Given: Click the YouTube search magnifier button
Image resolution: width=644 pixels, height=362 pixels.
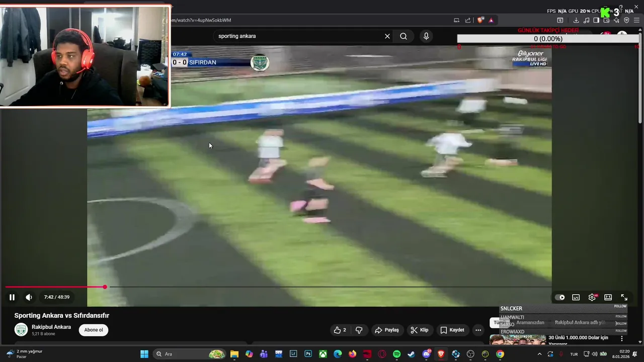Looking at the screenshot, I should pyautogui.click(x=404, y=36).
